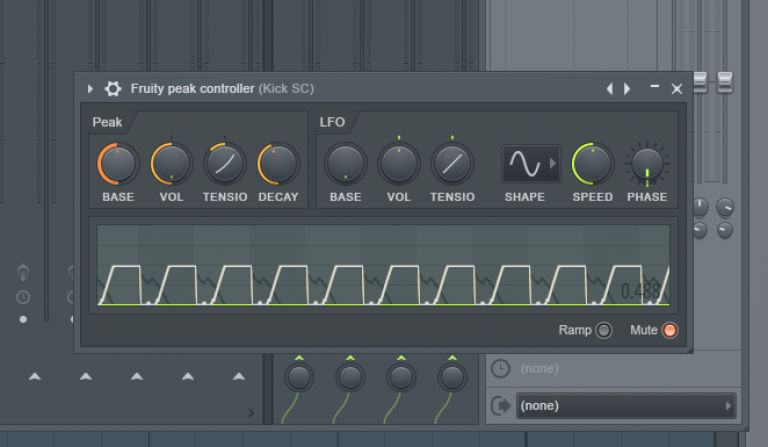Click the fourth white routing arrow in mixer
This screenshot has width=768, height=447.
(188, 376)
